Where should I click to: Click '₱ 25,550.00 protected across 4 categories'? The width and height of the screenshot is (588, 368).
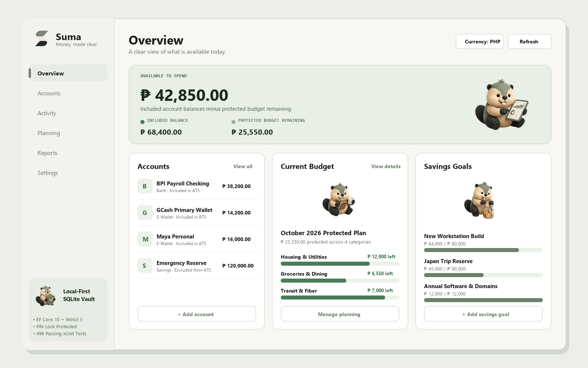[326, 242]
